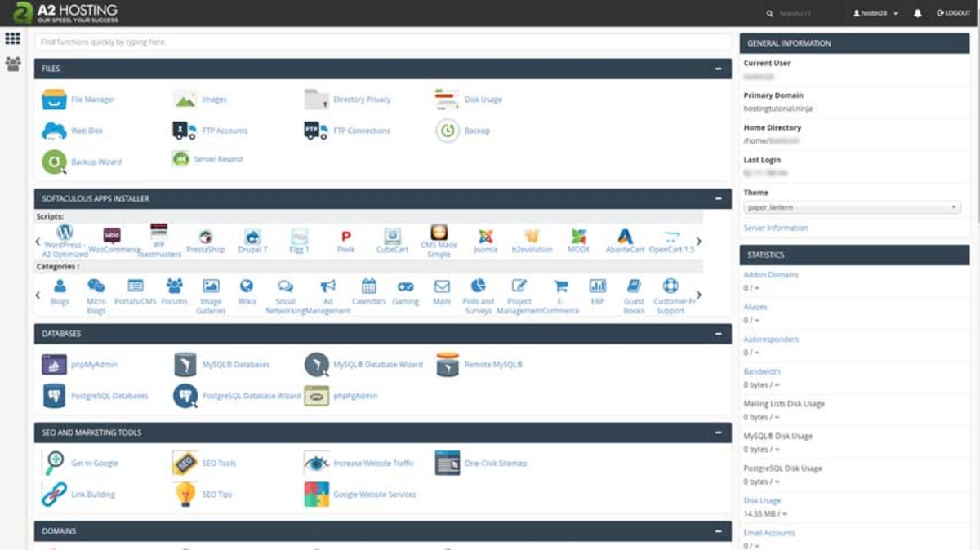Open the Backup clock icon
The width and height of the screenshot is (980, 550).
[448, 131]
